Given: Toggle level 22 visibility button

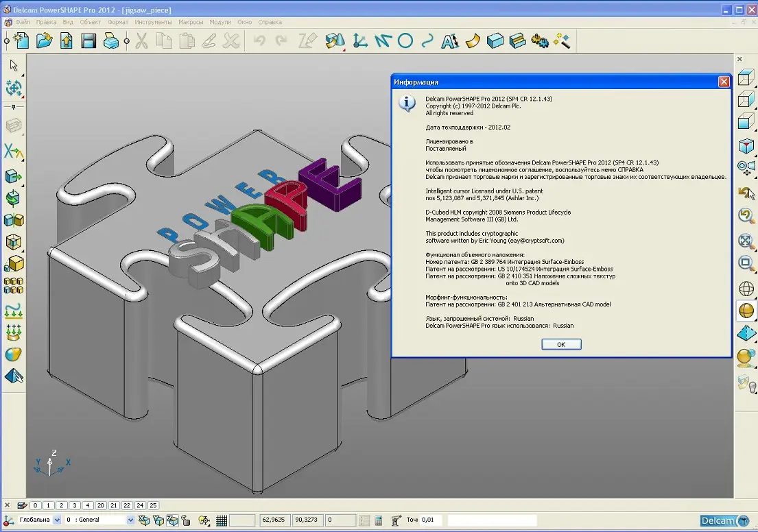Looking at the screenshot, I should coord(127,505).
